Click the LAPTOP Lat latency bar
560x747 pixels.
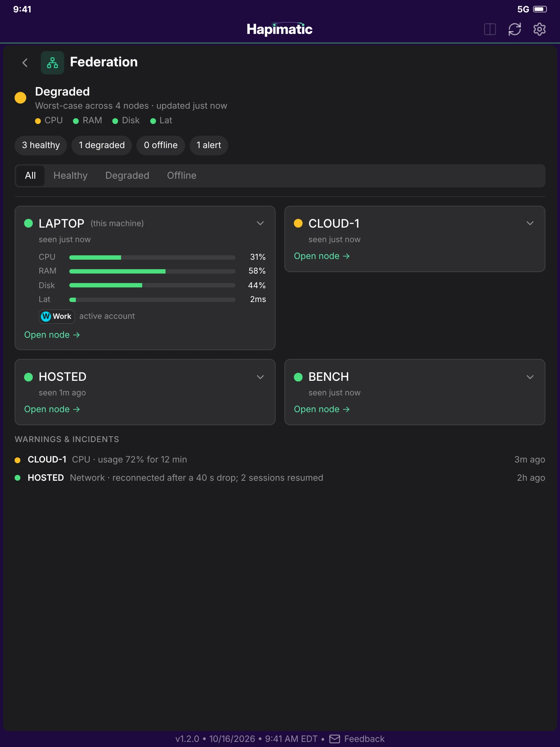(152, 300)
